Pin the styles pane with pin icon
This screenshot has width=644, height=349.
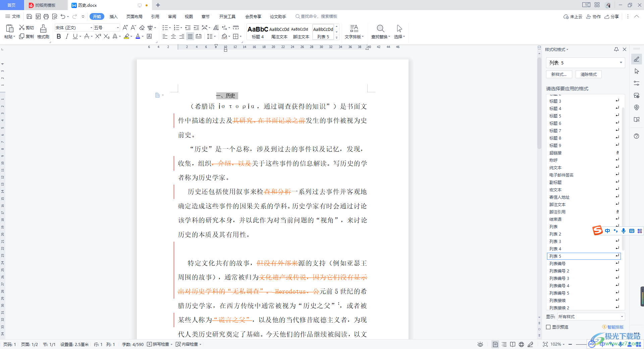point(616,49)
